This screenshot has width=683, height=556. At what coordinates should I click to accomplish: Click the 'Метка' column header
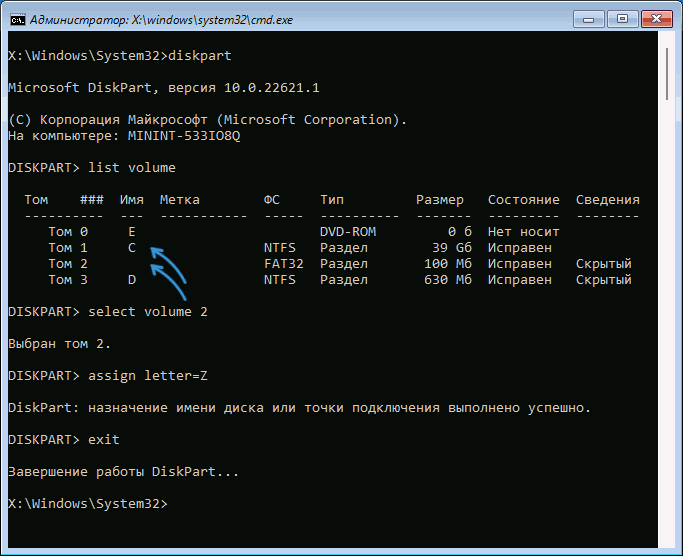(x=179, y=200)
